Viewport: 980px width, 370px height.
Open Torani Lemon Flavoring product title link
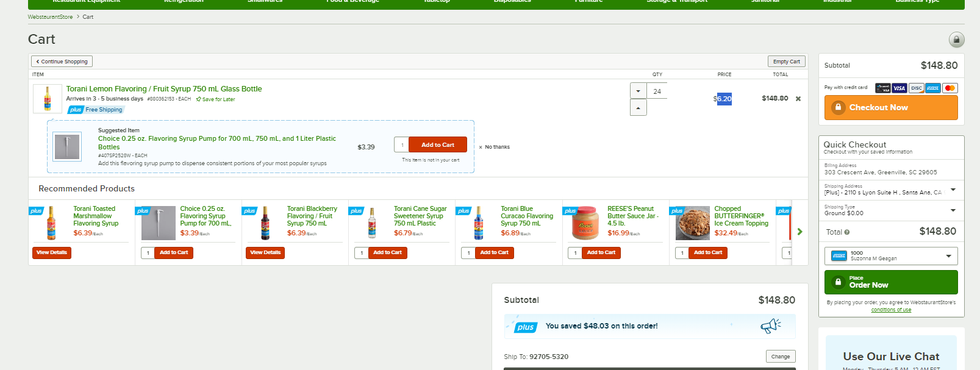[x=164, y=89]
